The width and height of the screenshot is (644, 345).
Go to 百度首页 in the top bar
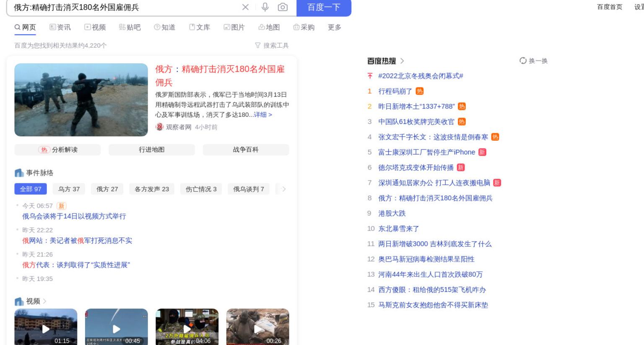610,7
